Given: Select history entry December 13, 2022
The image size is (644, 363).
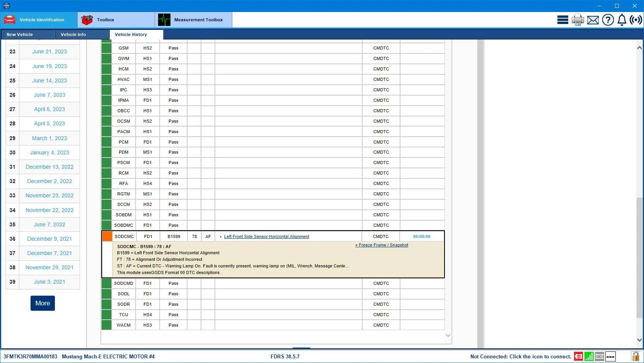Looking at the screenshot, I should 49,167.
